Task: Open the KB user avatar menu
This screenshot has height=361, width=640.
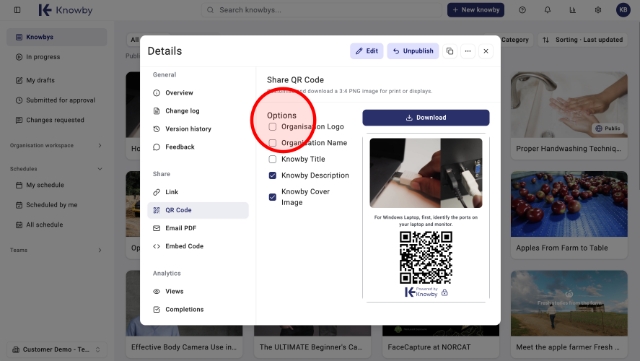Action: click(x=623, y=10)
